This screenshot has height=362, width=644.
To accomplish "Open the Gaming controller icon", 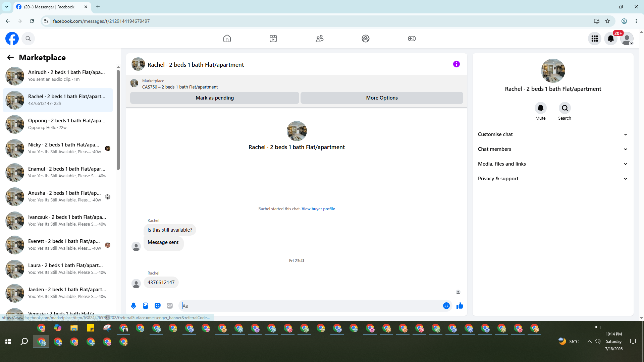I will (412, 39).
